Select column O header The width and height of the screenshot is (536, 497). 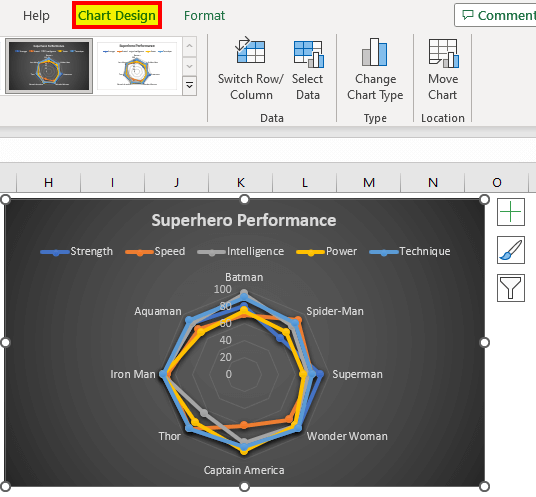tap(497, 182)
